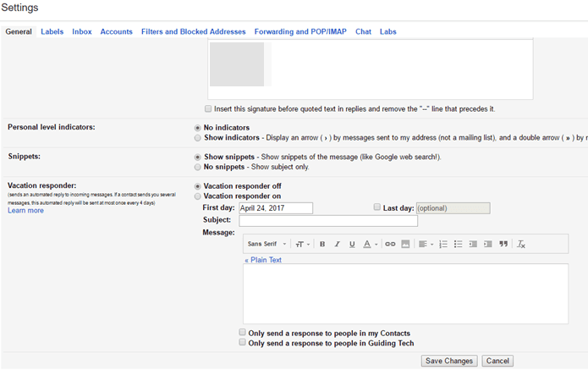Viewport: 588px width, 370px height.
Task: Open the General settings tab
Action: tap(19, 32)
